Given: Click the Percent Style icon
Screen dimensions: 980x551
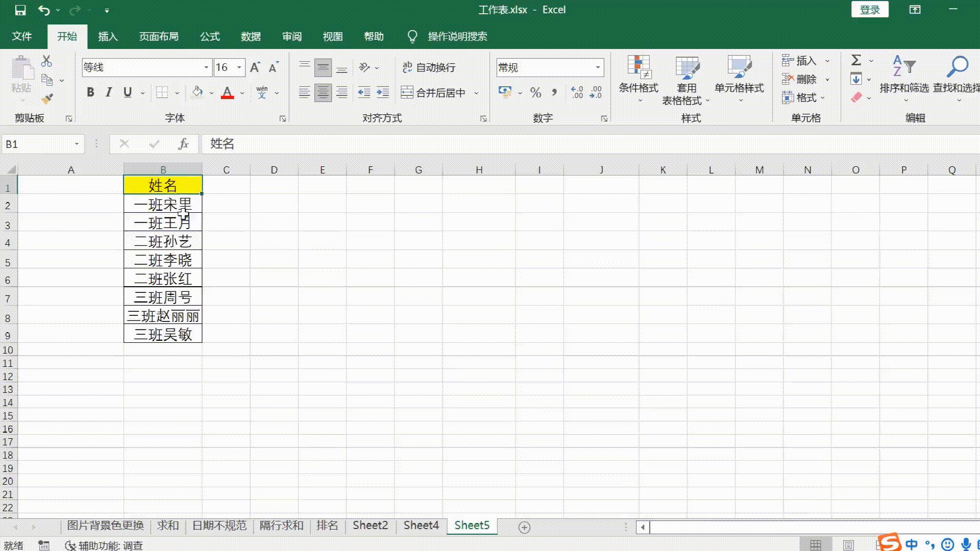Looking at the screenshot, I should pos(535,93).
